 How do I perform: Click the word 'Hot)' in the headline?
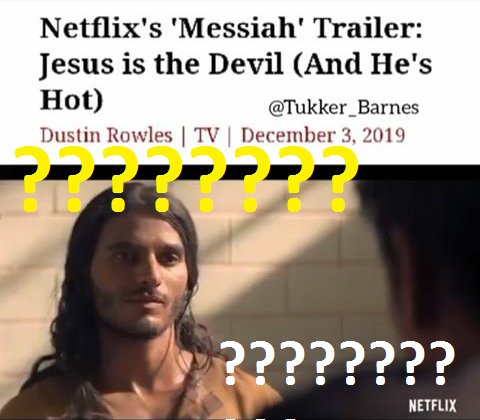coord(72,99)
